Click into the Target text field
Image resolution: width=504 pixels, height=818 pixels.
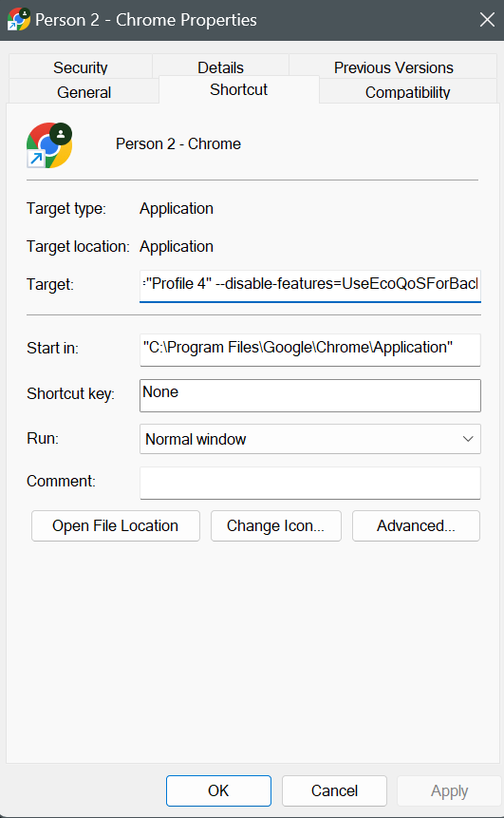[x=310, y=285]
